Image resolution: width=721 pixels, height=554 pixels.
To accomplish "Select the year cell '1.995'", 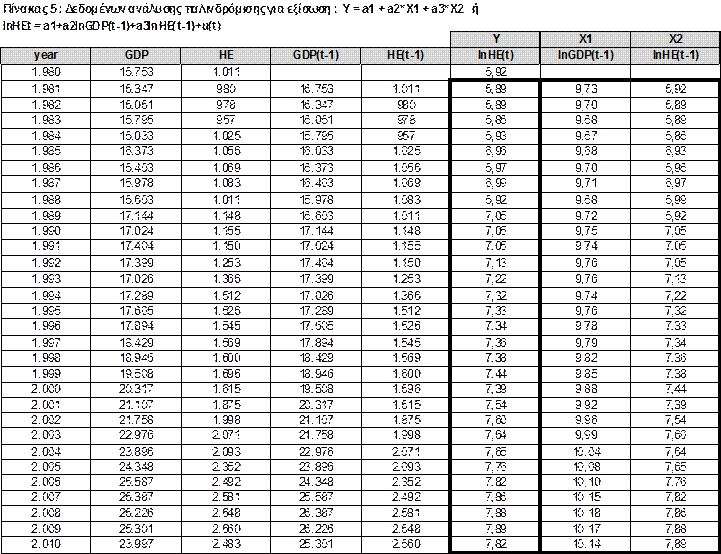I will click(46, 311).
